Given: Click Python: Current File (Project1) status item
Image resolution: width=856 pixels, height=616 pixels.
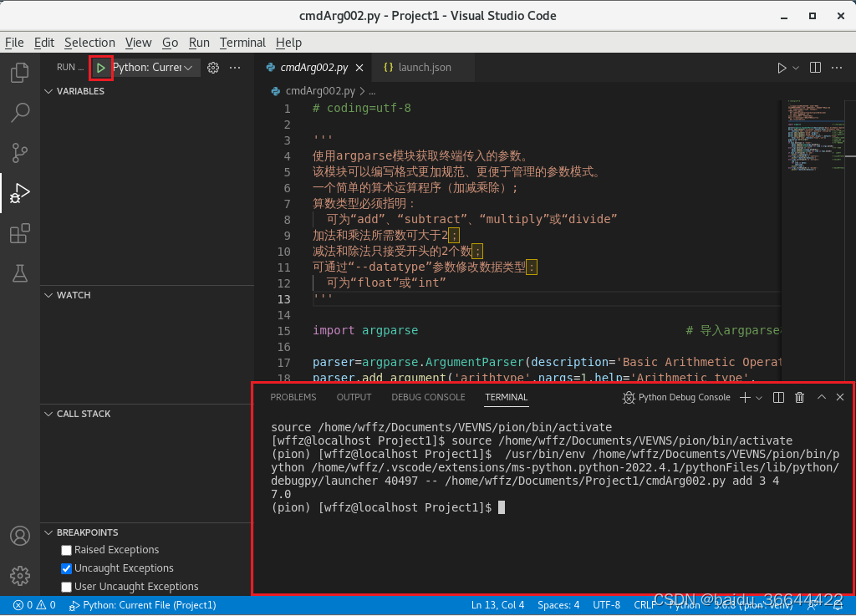Looking at the screenshot, I should 143,605.
